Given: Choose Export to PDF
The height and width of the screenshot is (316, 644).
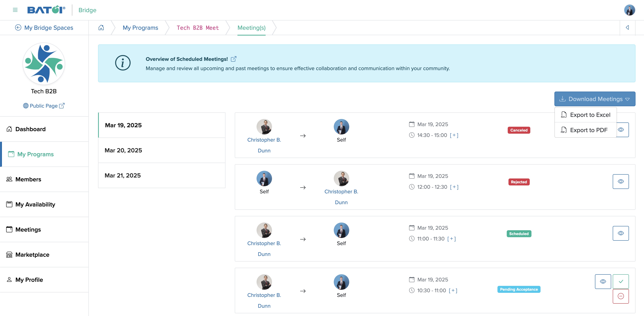Looking at the screenshot, I should click(586, 130).
